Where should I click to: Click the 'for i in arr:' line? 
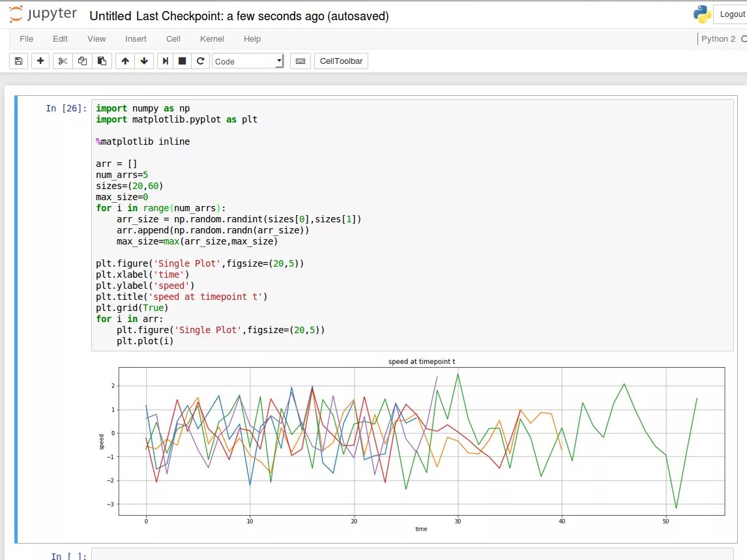pyautogui.click(x=130, y=319)
